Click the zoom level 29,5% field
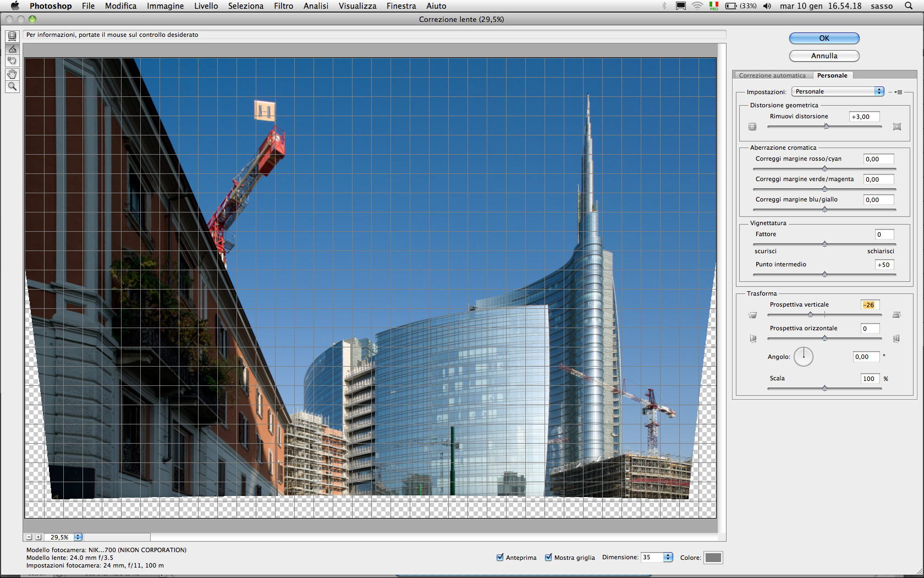Viewport: 924px width, 578px height. pyautogui.click(x=59, y=537)
